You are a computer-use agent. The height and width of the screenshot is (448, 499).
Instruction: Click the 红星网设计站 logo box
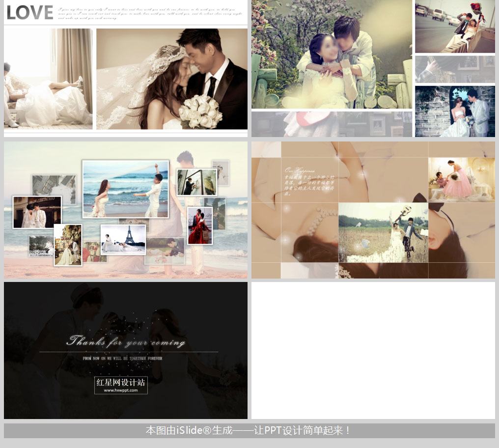tap(121, 383)
